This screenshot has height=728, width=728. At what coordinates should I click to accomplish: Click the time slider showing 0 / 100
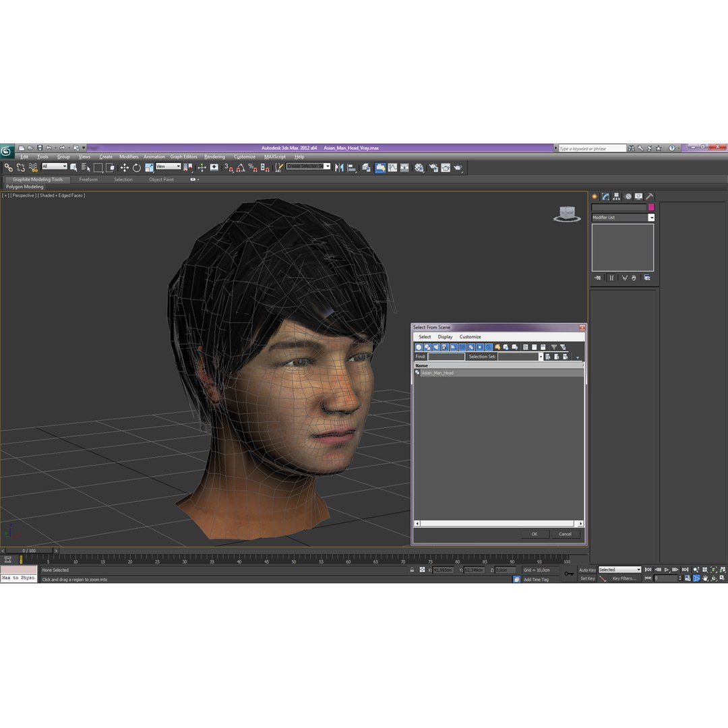(x=29, y=551)
